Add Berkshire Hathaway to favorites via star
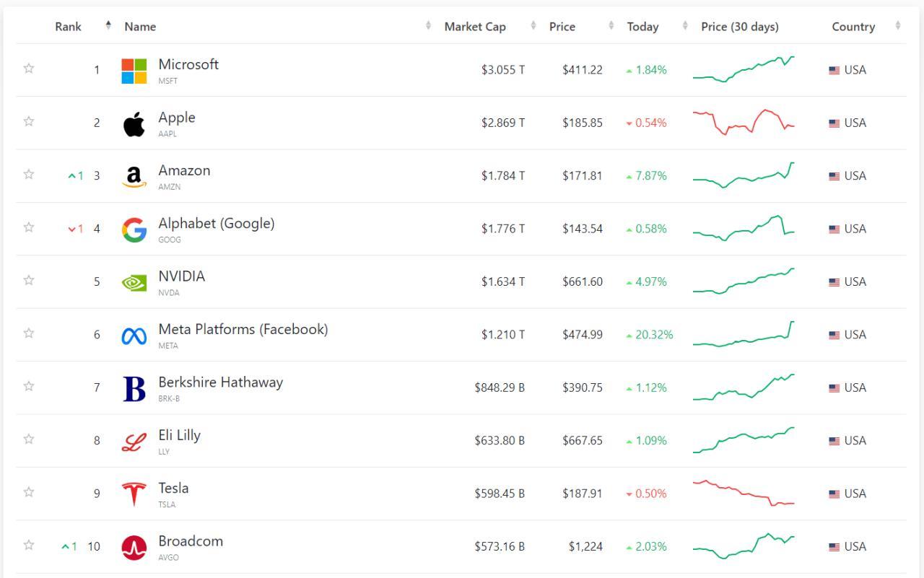The height and width of the screenshot is (578, 924). click(29, 385)
